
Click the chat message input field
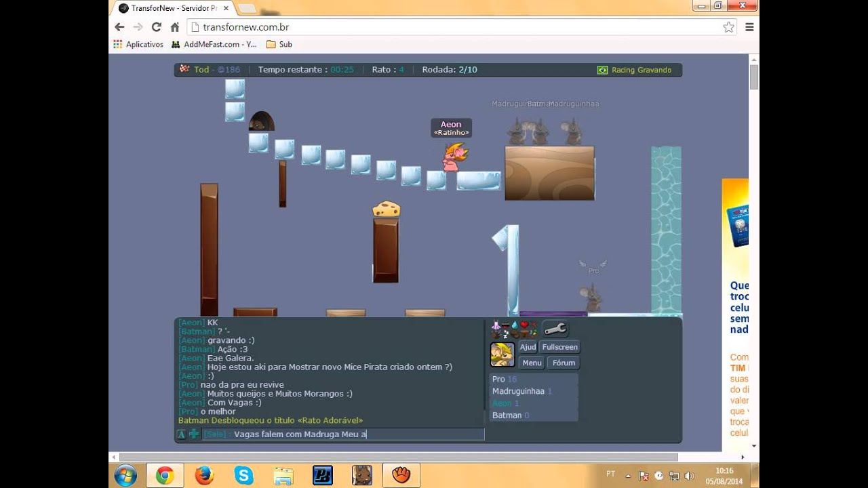click(x=343, y=434)
